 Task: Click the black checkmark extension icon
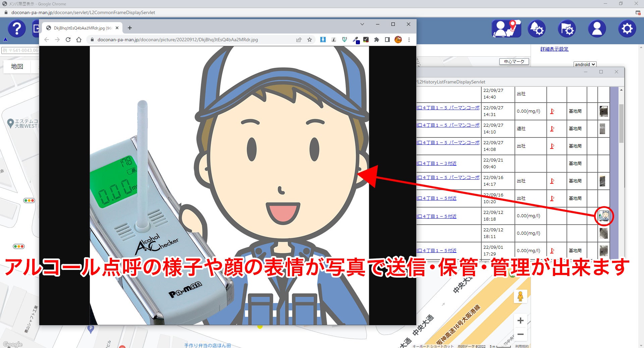coord(366,40)
